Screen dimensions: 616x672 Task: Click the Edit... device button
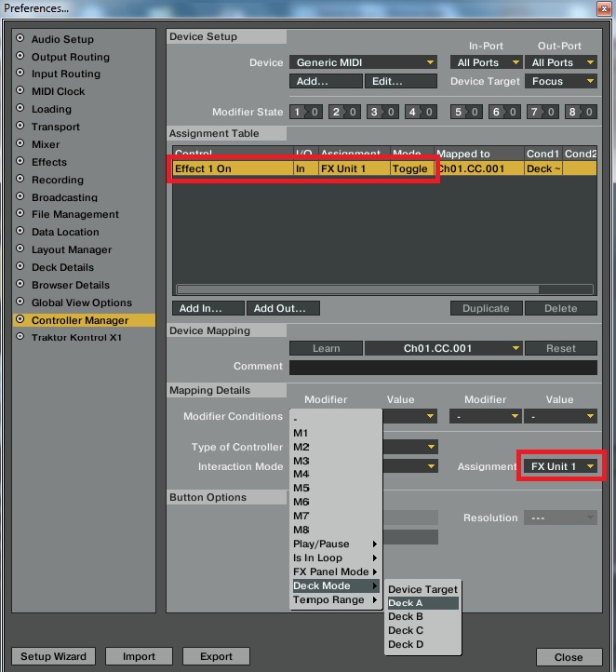tap(400, 81)
